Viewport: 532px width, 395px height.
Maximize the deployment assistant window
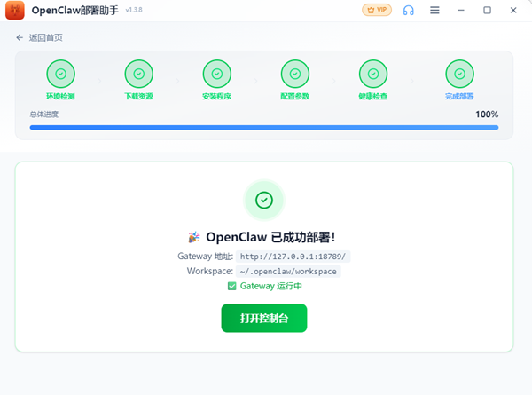point(487,10)
